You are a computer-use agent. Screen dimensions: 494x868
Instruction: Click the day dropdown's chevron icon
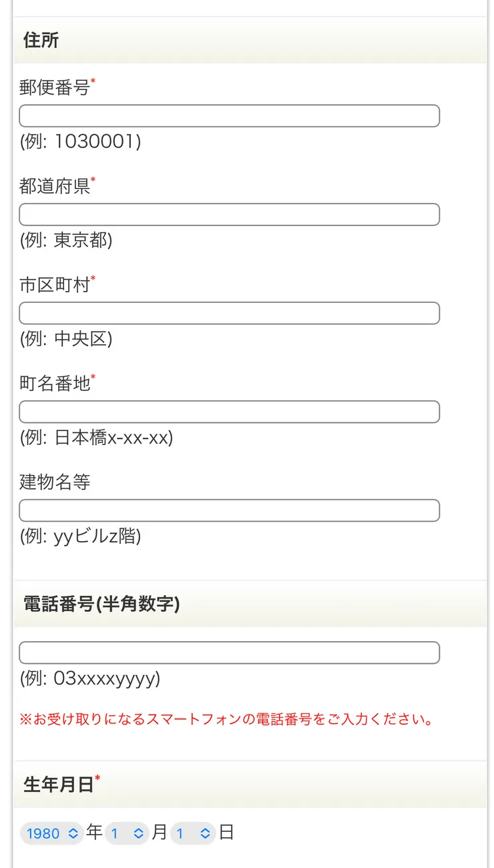pos(204,833)
